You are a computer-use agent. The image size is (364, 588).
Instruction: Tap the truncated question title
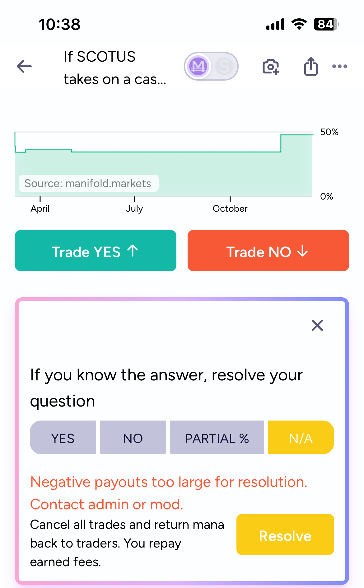pyautogui.click(x=115, y=68)
